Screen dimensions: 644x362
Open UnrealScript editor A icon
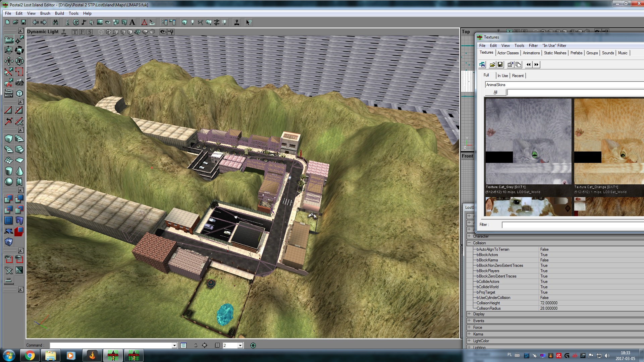point(132,22)
